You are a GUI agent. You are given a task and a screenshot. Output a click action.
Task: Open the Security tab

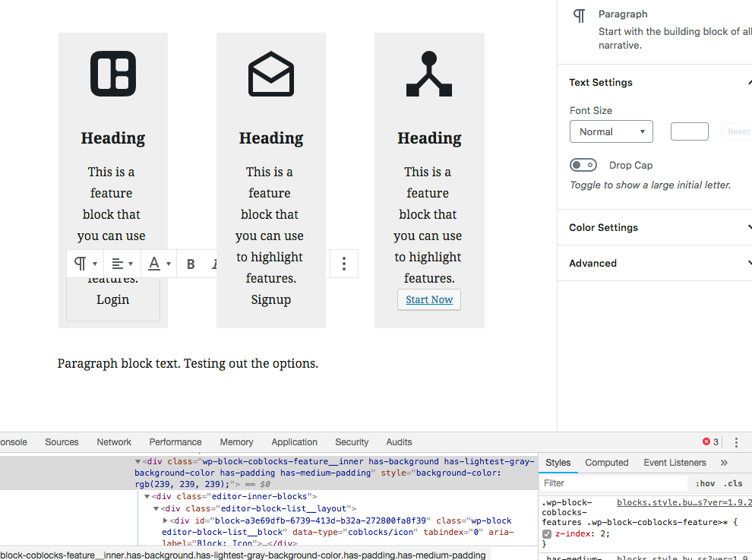[352, 442]
